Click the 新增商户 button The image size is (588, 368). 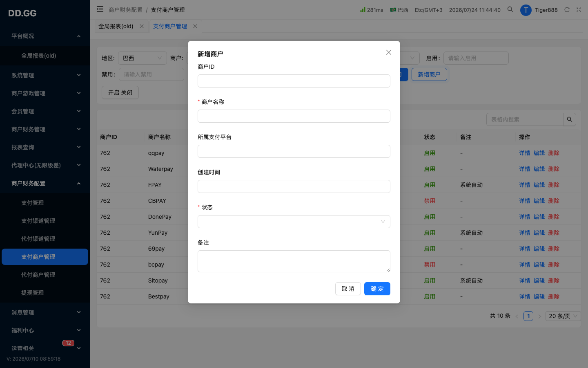click(x=429, y=74)
